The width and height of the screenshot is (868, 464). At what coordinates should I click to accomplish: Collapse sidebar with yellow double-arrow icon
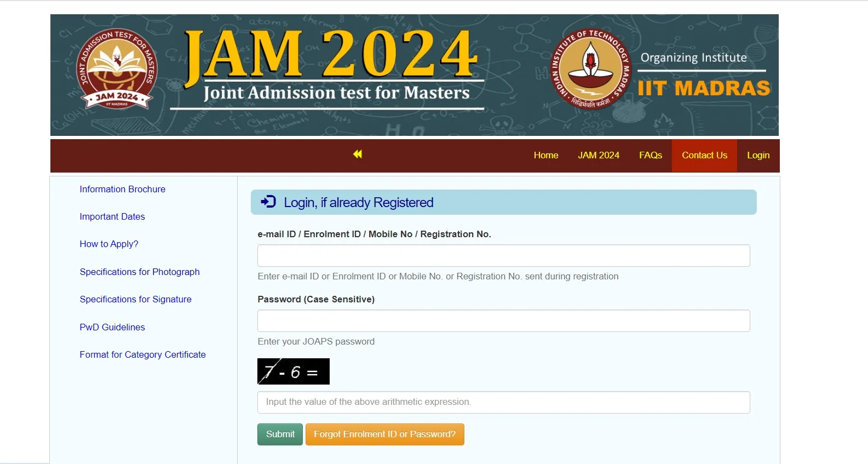[x=358, y=154]
